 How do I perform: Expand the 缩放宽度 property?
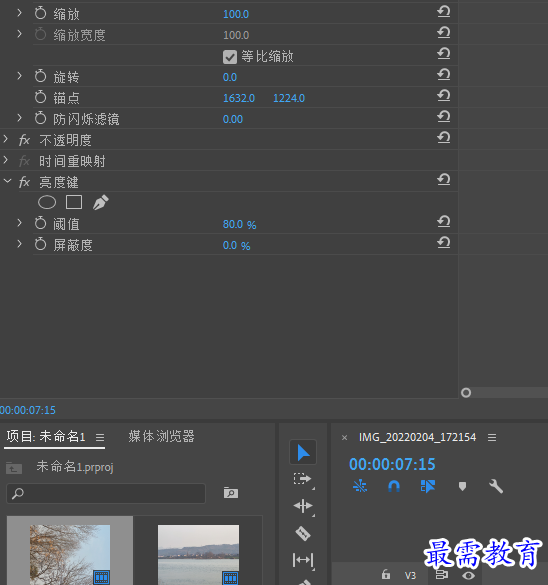pyautogui.click(x=19, y=34)
